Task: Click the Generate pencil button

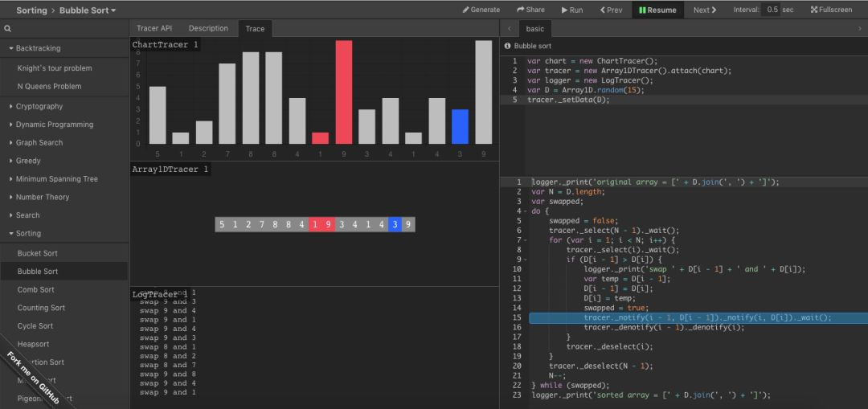Action: [481, 10]
